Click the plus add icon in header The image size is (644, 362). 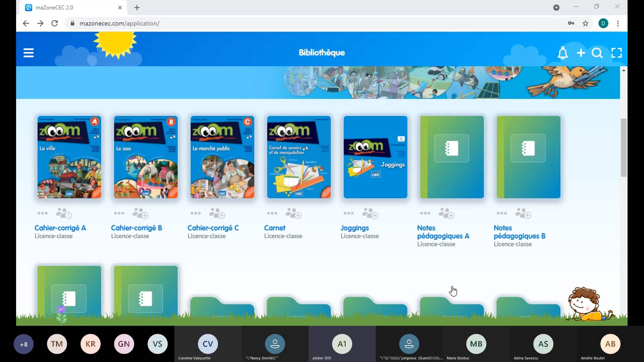[x=581, y=53]
